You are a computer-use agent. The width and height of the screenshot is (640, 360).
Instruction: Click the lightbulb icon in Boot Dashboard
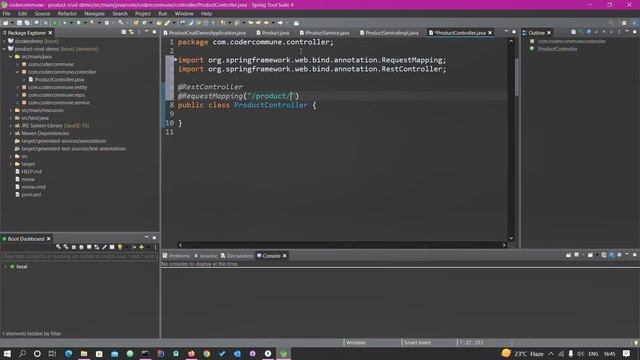point(120,247)
